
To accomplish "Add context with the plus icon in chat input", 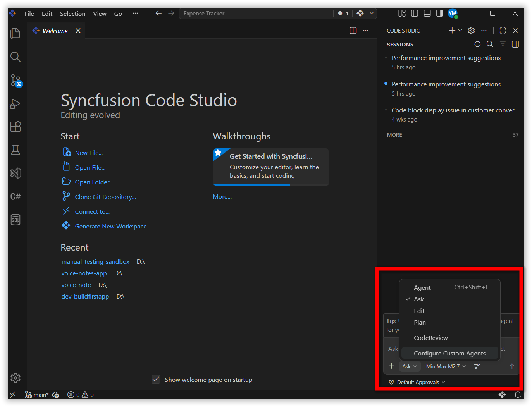I will point(391,366).
